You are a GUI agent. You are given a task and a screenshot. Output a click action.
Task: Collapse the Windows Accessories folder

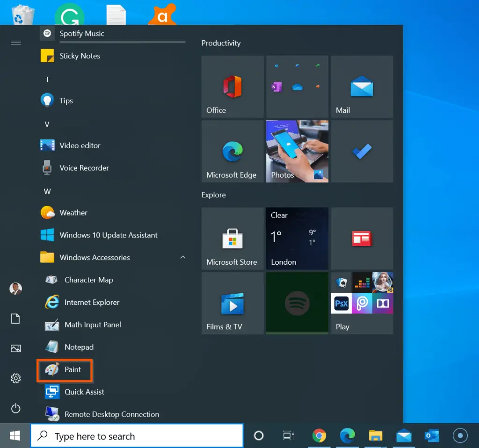(x=183, y=258)
